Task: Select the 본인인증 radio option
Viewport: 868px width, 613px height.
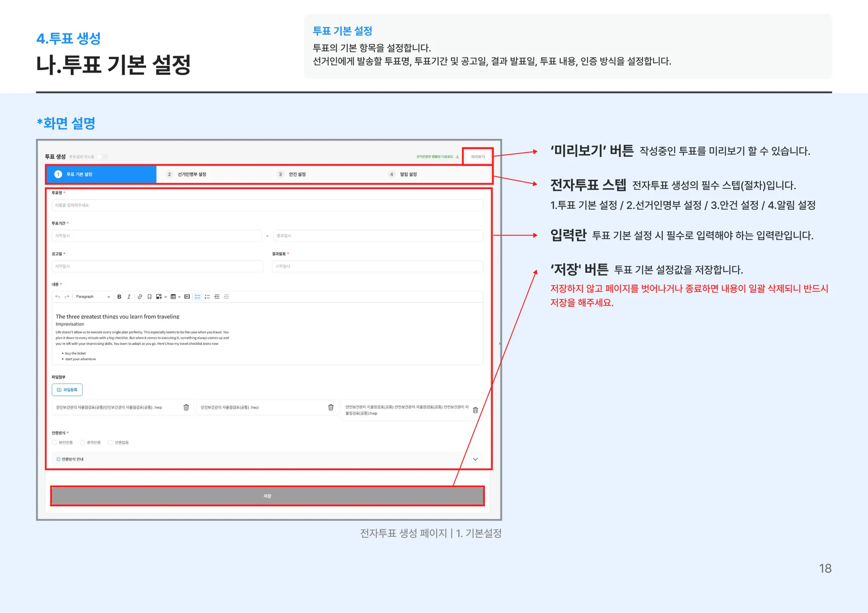Action: coord(55,443)
